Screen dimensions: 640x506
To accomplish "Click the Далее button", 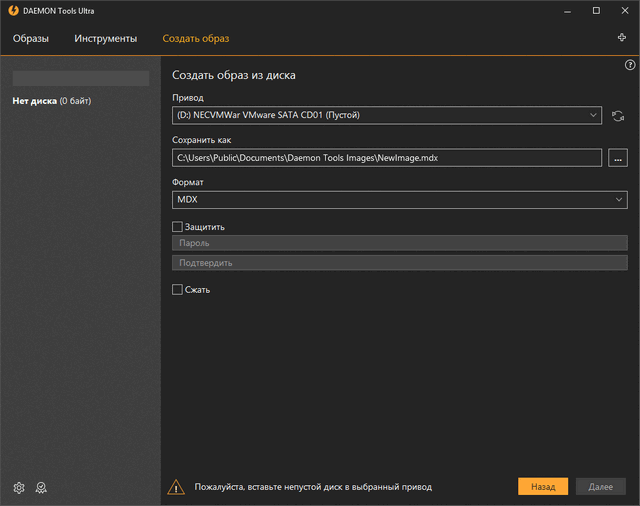I will tap(600, 486).
